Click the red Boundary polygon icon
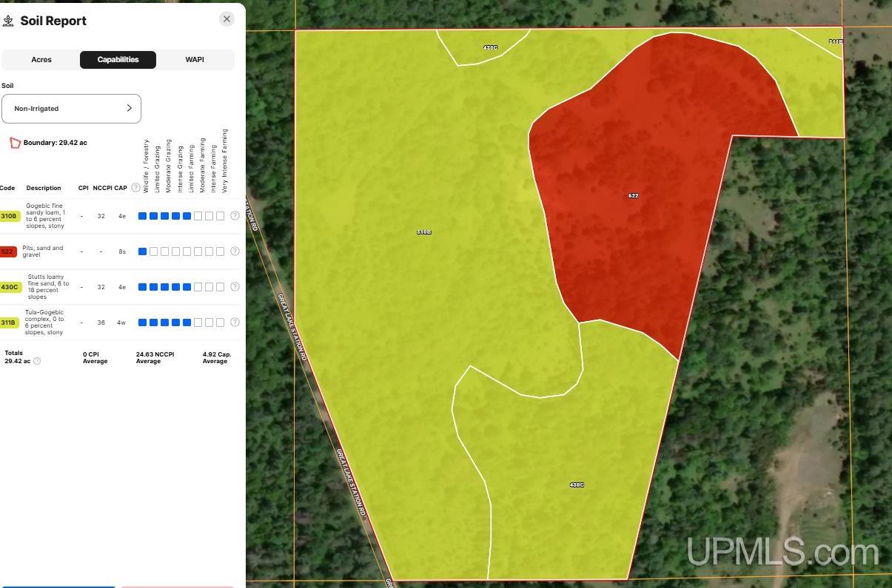This screenshot has height=588, width=892. pyautogui.click(x=15, y=143)
